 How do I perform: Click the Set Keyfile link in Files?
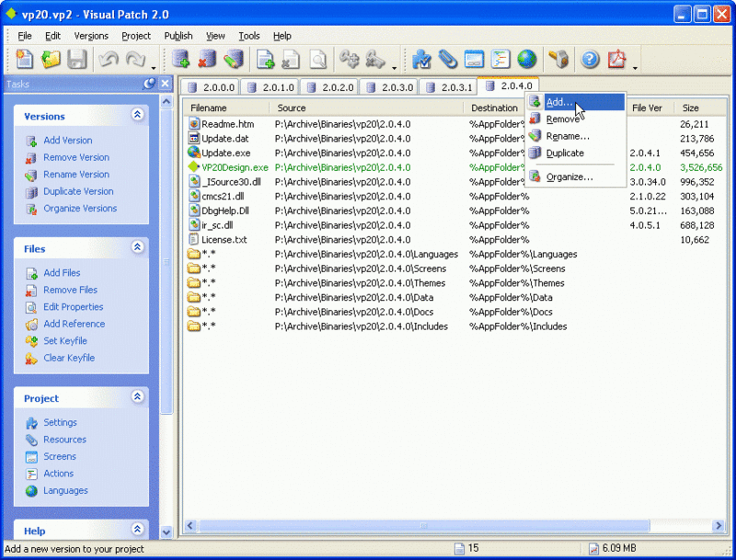pos(65,341)
